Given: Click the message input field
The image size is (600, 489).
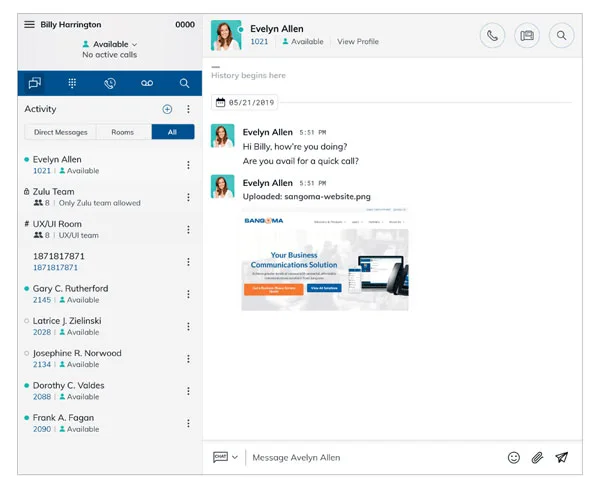Looking at the screenshot, I should coord(370,457).
